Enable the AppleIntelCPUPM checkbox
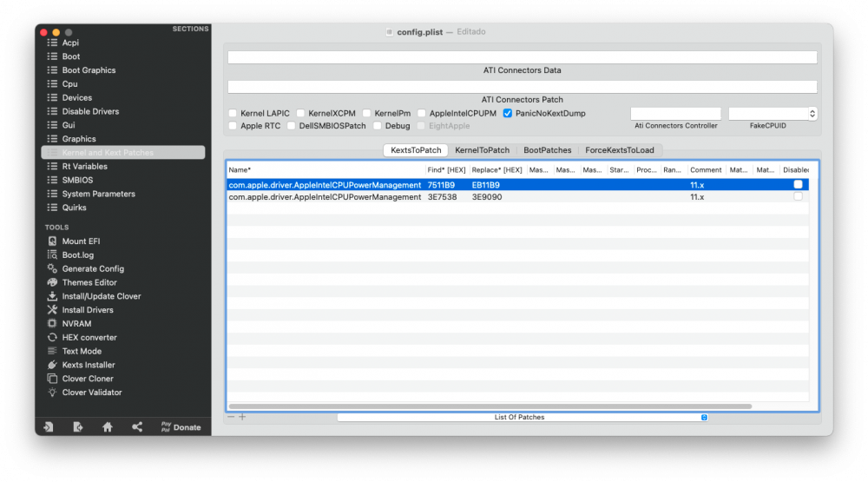The height and width of the screenshot is (482, 868). (422, 114)
